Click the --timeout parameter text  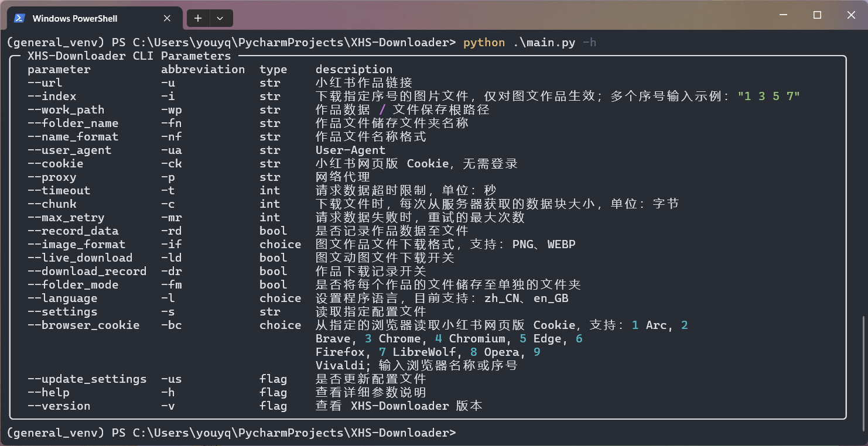59,190
